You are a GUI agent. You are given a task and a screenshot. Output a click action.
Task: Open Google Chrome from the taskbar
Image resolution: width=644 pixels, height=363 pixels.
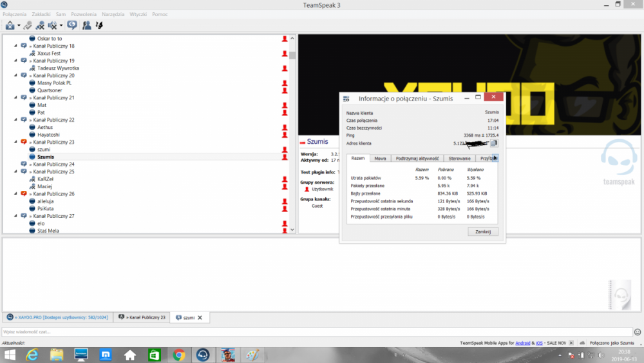click(x=178, y=355)
